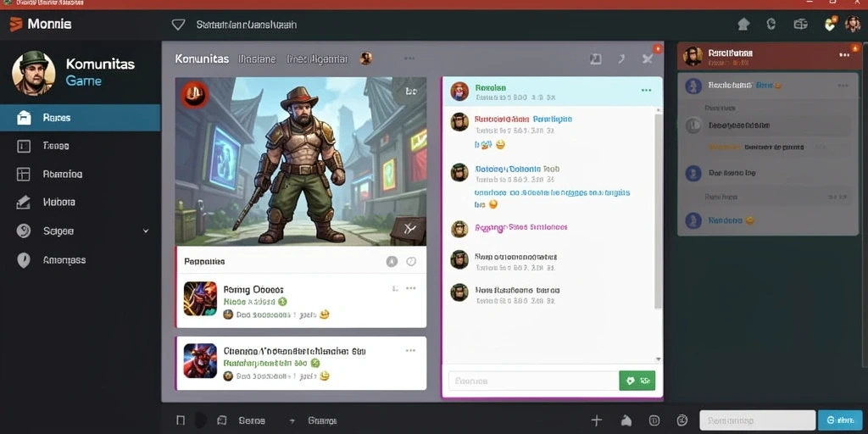Viewport: 868px width, 434px height.
Task: Click the arrow between the two bottom bar labels
Action: coord(292,420)
